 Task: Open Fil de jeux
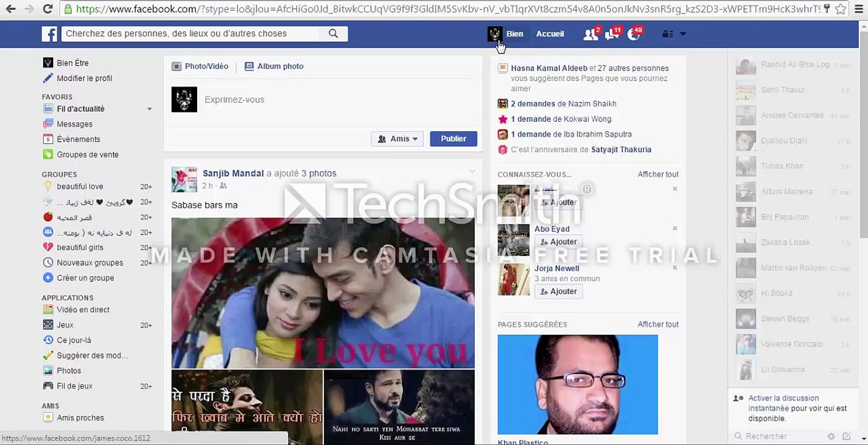click(74, 386)
